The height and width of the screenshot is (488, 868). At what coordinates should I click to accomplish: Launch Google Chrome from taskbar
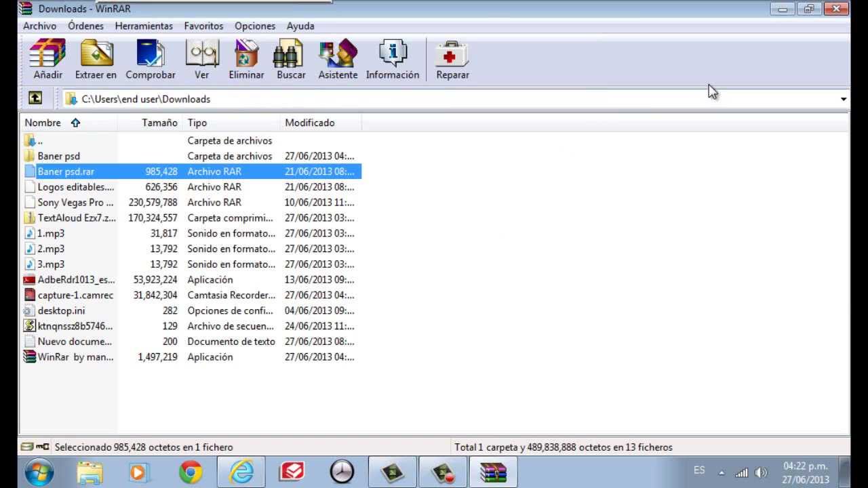coord(191,472)
